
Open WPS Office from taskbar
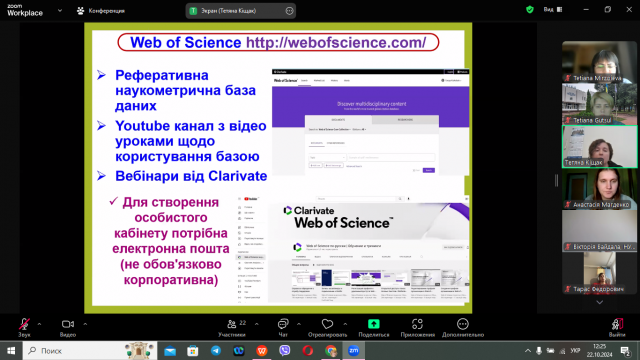click(x=262, y=351)
